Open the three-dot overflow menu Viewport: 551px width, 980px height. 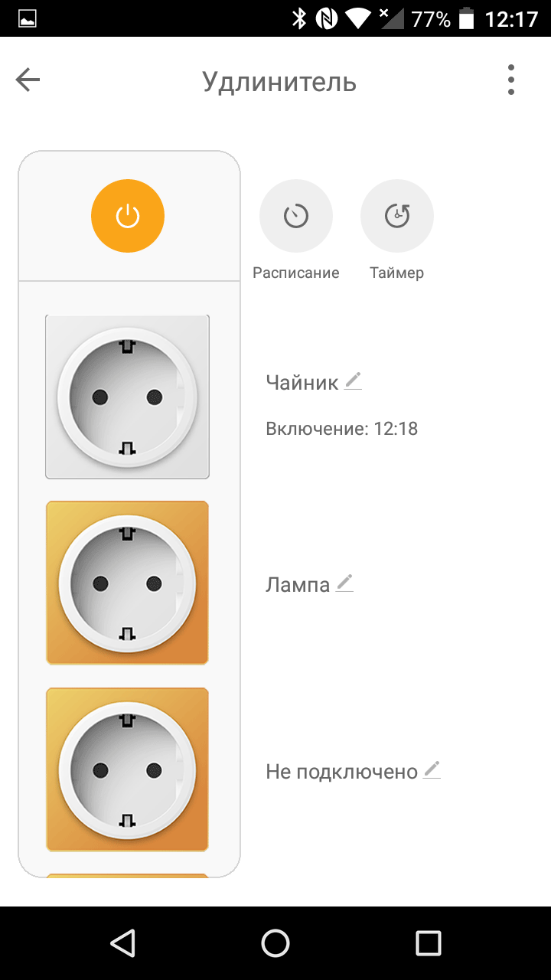point(510,80)
